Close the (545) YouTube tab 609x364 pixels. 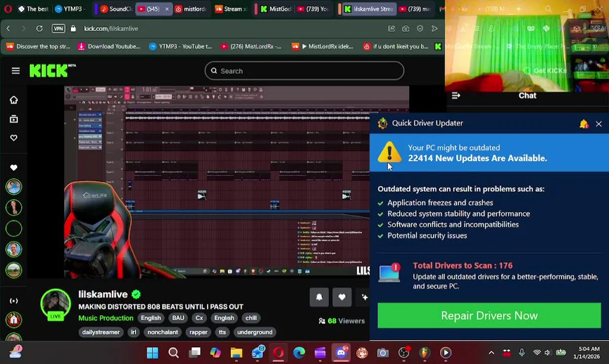pos(166,9)
